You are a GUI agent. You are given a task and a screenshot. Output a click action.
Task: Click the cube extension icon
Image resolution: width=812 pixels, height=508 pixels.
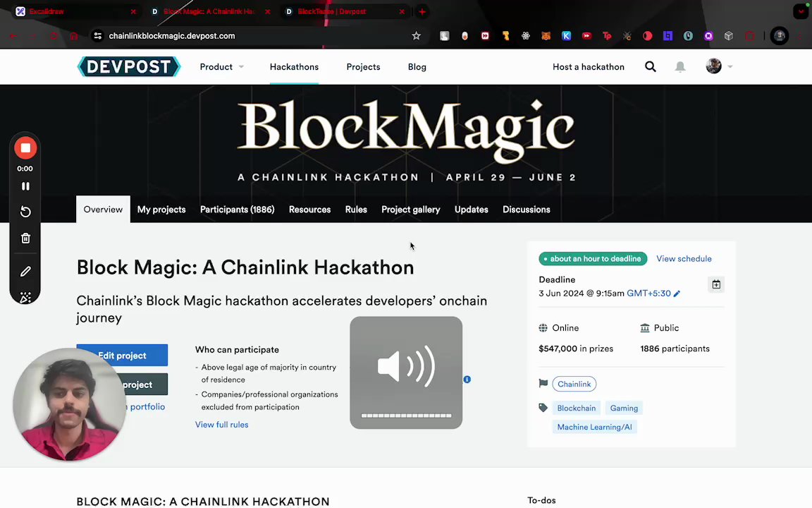point(729,36)
